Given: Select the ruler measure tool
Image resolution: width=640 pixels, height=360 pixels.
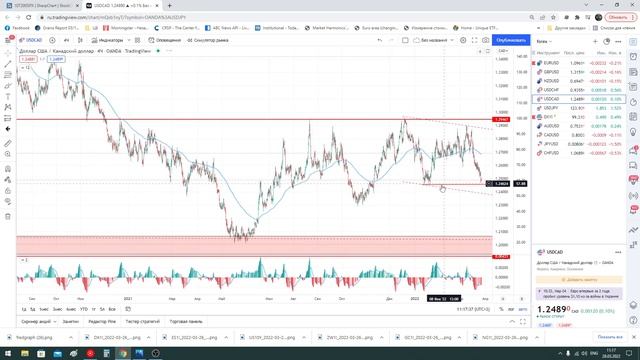Looking at the screenshot, I should (x=8, y=143).
